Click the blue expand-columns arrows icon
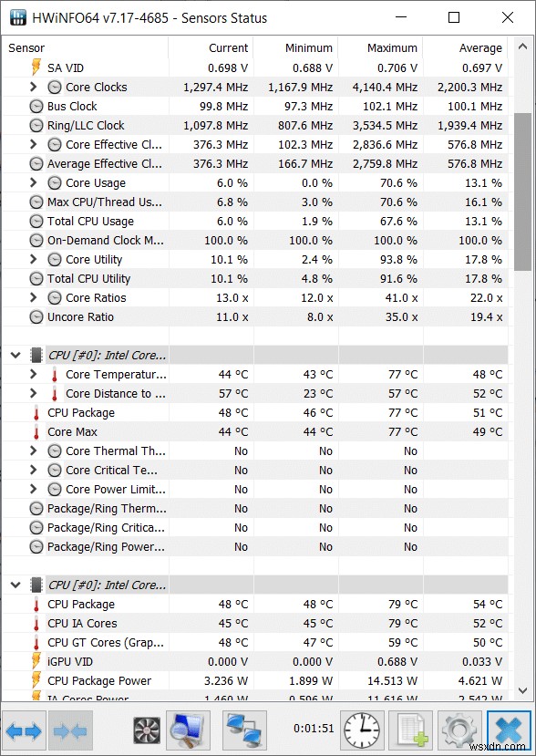 click(x=22, y=730)
